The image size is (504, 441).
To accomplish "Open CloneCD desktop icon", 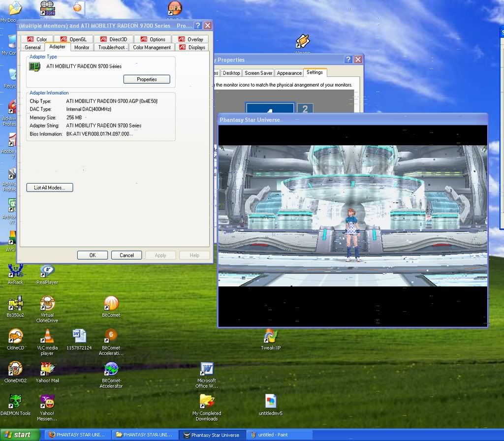I will point(15,340).
